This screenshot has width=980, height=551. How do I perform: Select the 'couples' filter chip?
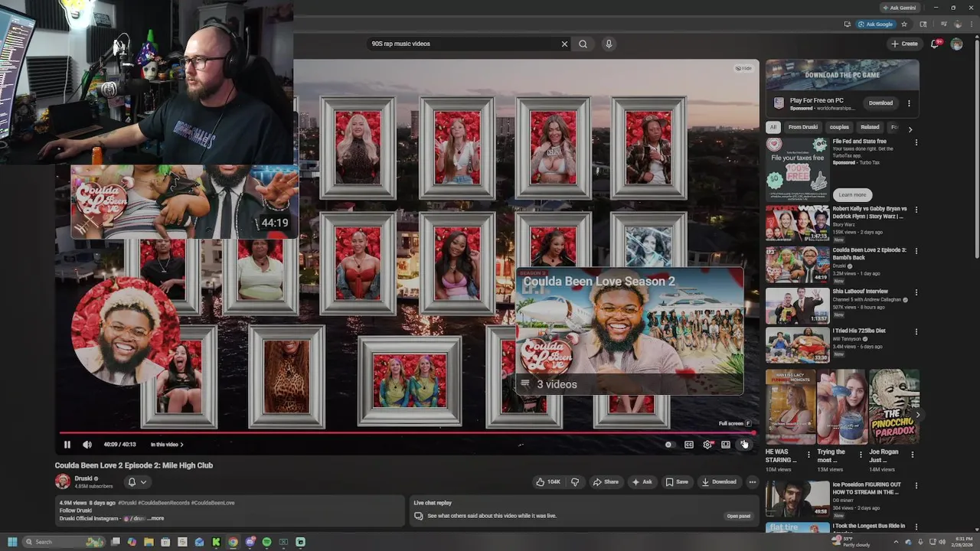click(839, 127)
